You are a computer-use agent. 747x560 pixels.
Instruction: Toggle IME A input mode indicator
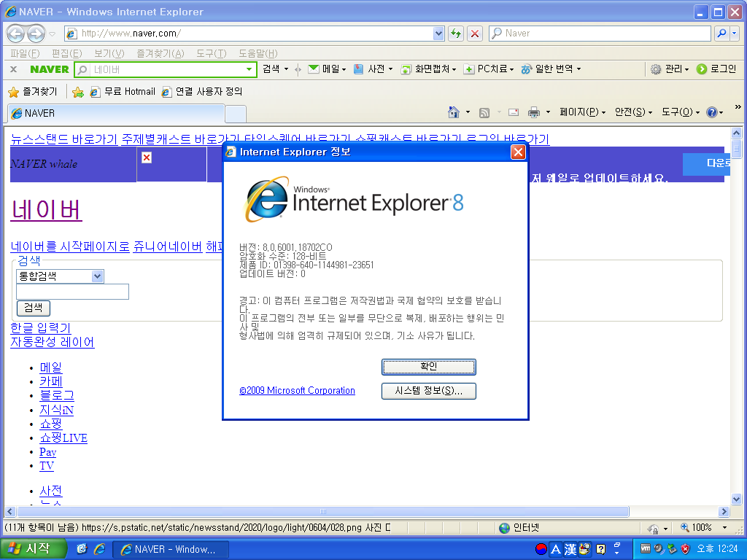click(555, 550)
